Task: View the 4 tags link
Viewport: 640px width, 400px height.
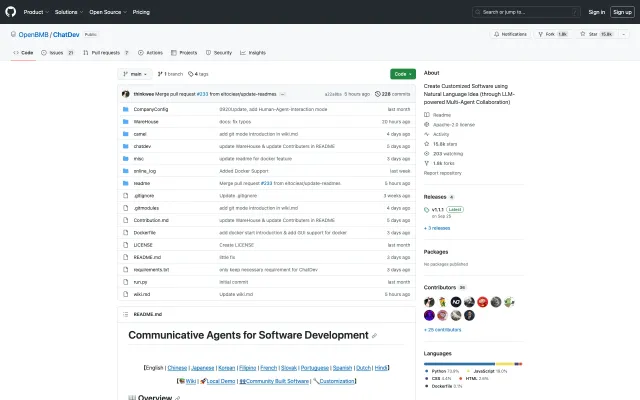Action: click(198, 74)
